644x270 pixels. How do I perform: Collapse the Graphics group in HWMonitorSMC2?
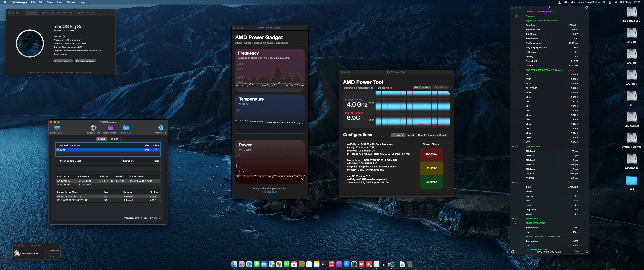click(513, 16)
